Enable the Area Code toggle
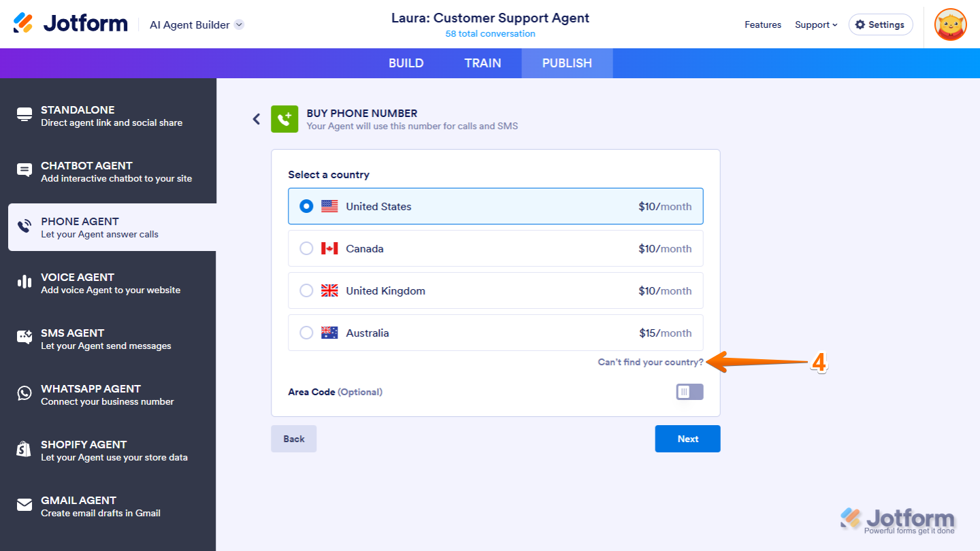980x551 pixels. [689, 392]
